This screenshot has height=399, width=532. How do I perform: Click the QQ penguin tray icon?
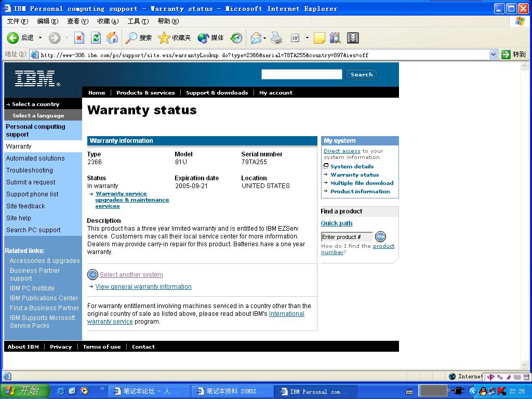[483, 391]
